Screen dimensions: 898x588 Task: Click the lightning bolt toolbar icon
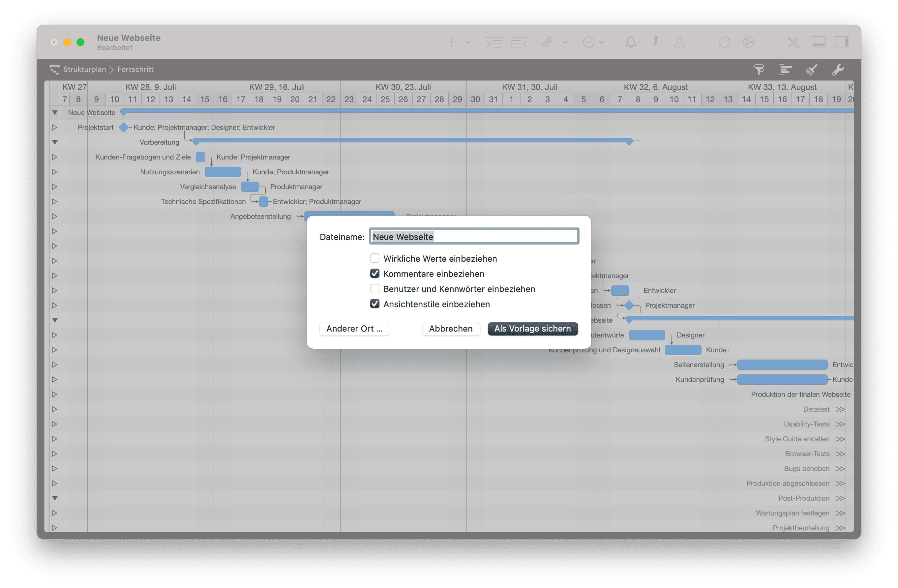pyautogui.click(x=656, y=42)
